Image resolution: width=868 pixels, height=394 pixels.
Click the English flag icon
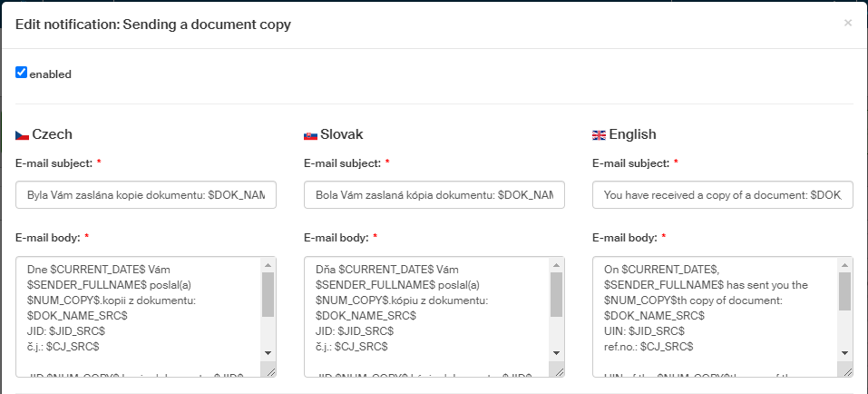[599, 135]
